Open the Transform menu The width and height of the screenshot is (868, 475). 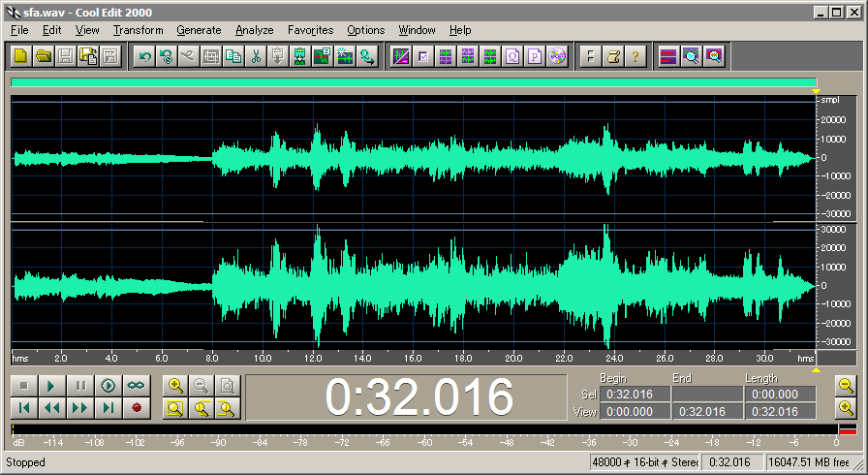(x=138, y=30)
